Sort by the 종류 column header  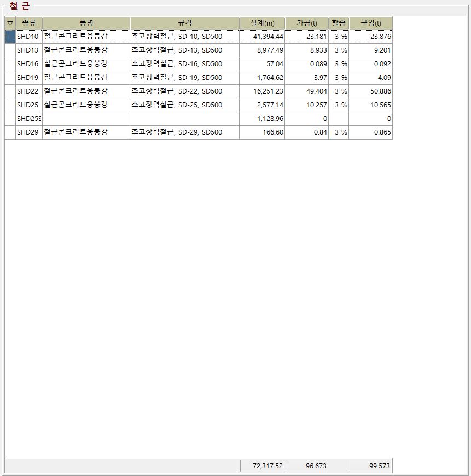click(29, 24)
